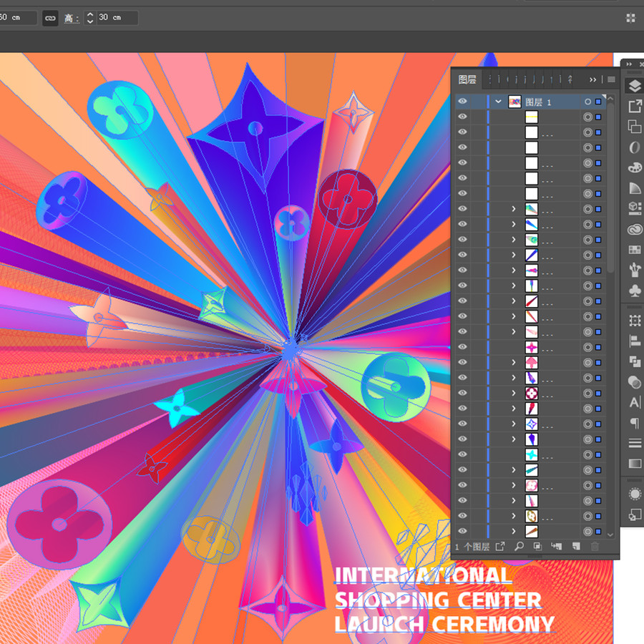The image size is (644, 644).
Task: Open the Graphic Styles panel icon
Action: pyautogui.click(x=635, y=514)
